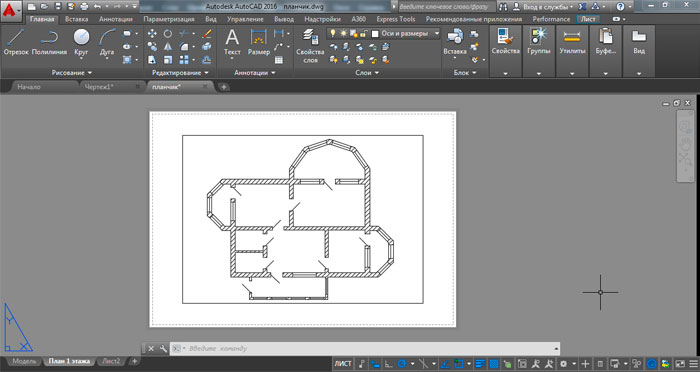
Task: Open the Вставка ribbon tab
Action: click(x=76, y=19)
